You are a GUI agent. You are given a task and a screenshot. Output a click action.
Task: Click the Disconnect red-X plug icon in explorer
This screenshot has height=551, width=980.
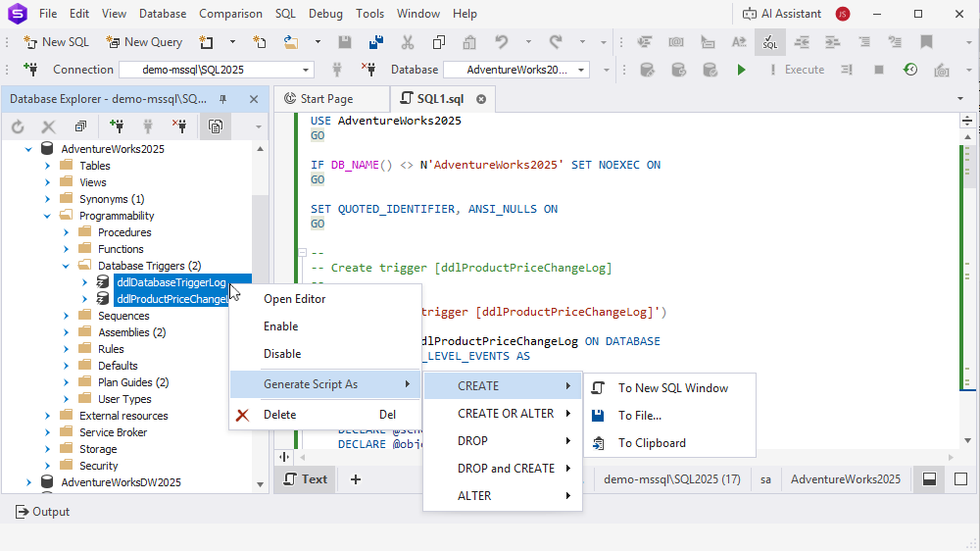(179, 126)
